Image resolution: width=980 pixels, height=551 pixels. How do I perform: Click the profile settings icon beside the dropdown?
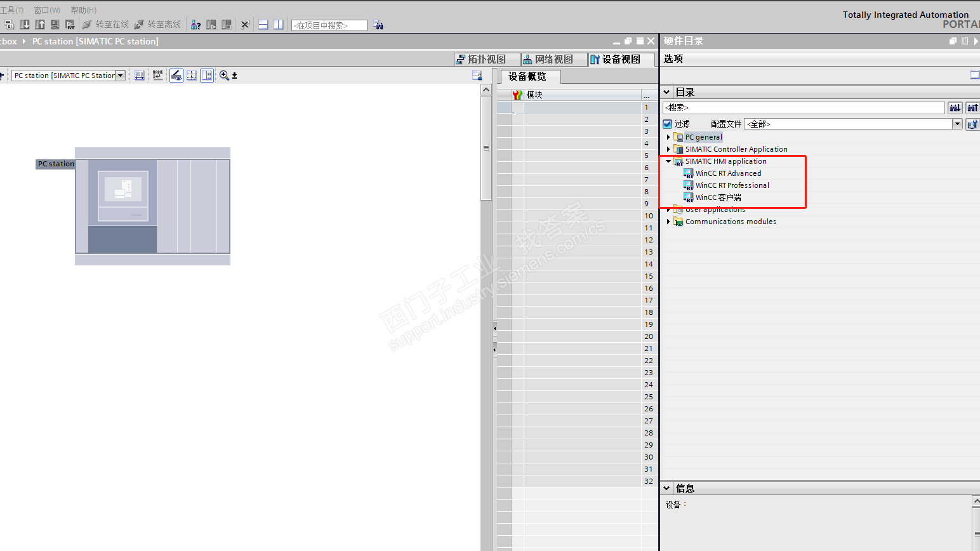click(x=972, y=124)
